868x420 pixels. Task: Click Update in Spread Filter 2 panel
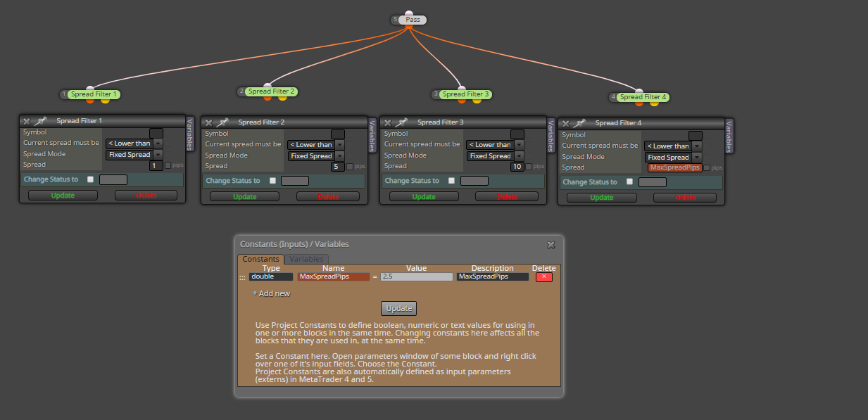click(x=244, y=196)
